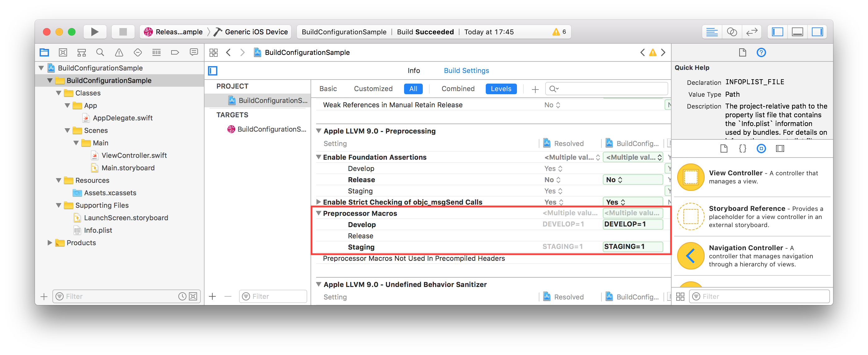Toggle the Basic settings view
The image size is (868, 355).
pyautogui.click(x=328, y=89)
